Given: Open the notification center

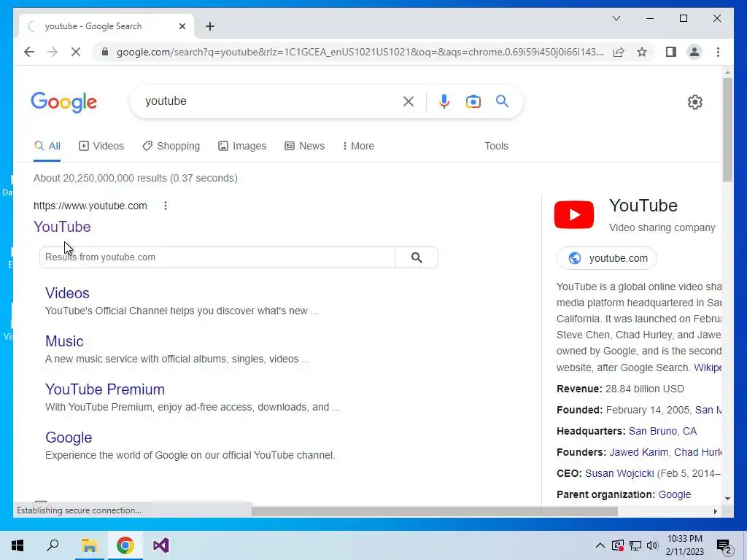Looking at the screenshot, I should pyautogui.click(x=724, y=547).
